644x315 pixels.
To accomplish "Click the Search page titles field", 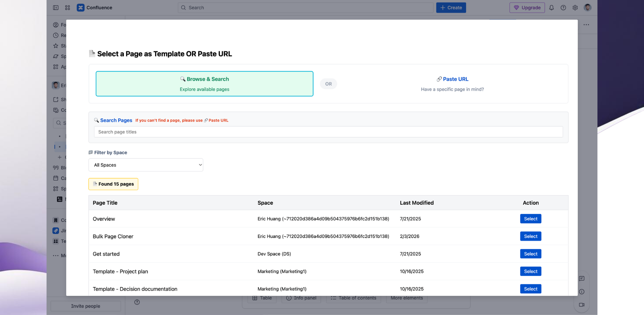I will [328, 132].
